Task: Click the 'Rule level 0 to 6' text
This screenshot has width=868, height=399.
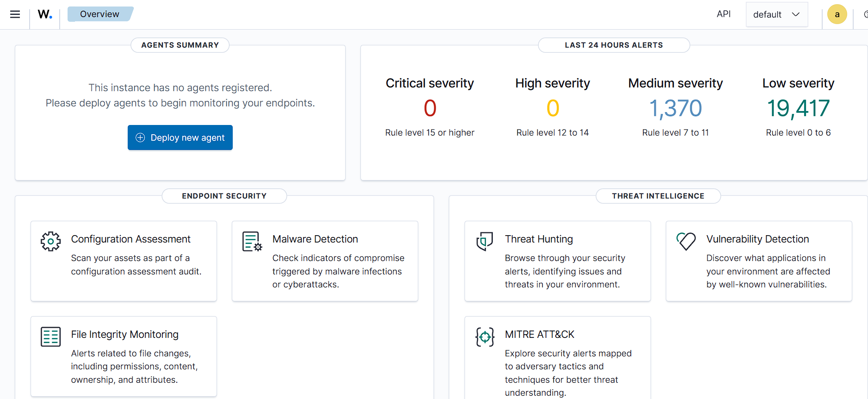Action: click(x=799, y=133)
